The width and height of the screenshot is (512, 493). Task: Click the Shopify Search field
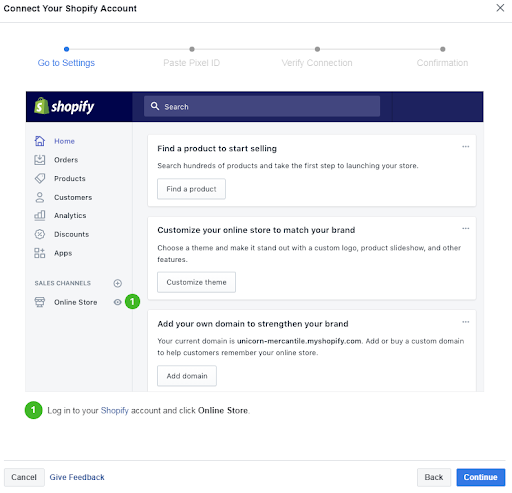262,106
